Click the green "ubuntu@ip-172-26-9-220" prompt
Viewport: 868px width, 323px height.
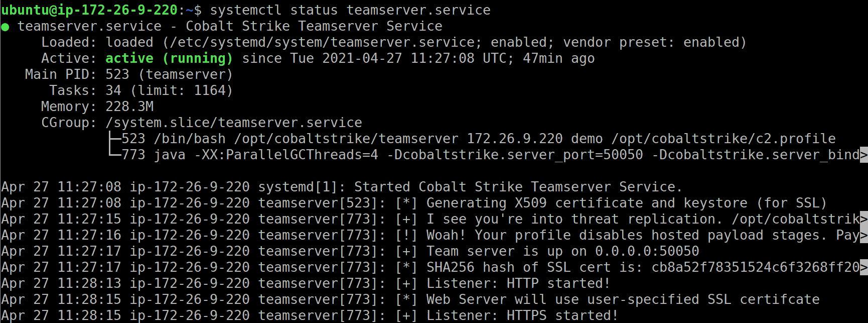[x=89, y=10]
